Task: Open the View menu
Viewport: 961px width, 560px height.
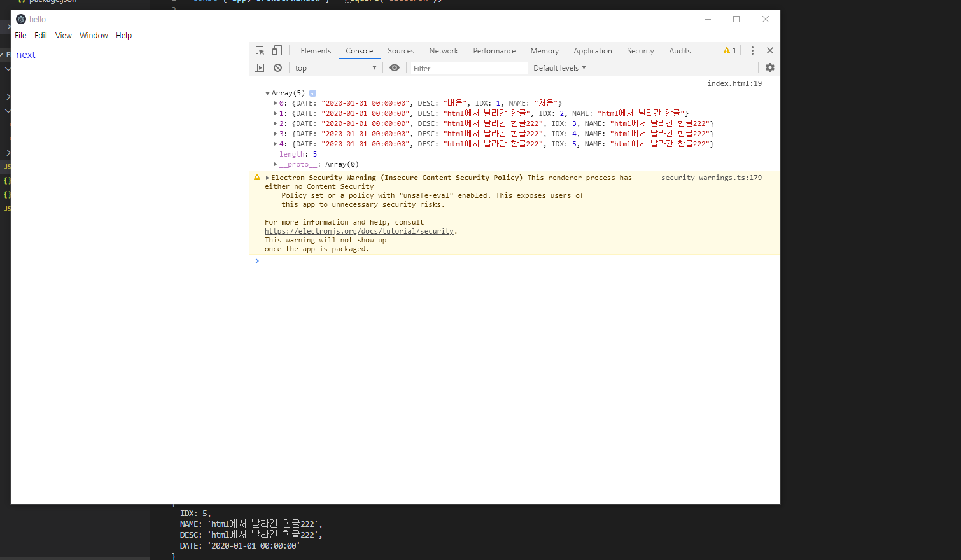Action: coord(64,36)
